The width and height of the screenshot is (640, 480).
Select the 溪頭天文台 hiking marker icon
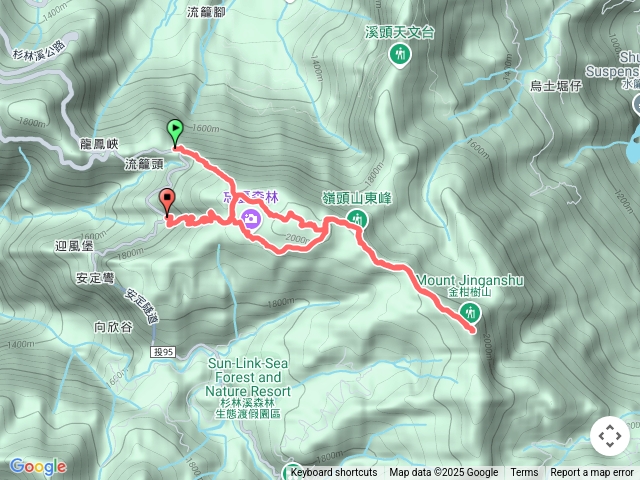tap(400, 55)
